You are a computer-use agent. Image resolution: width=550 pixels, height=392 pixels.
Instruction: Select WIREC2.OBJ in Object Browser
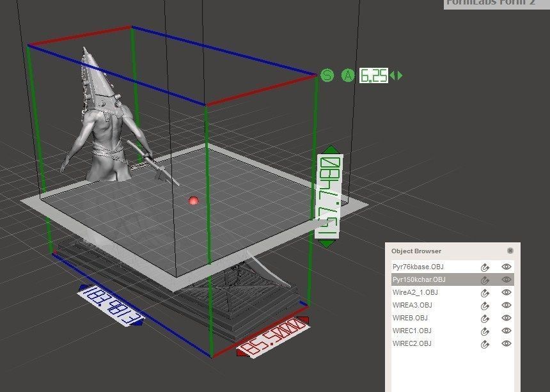(453, 343)
